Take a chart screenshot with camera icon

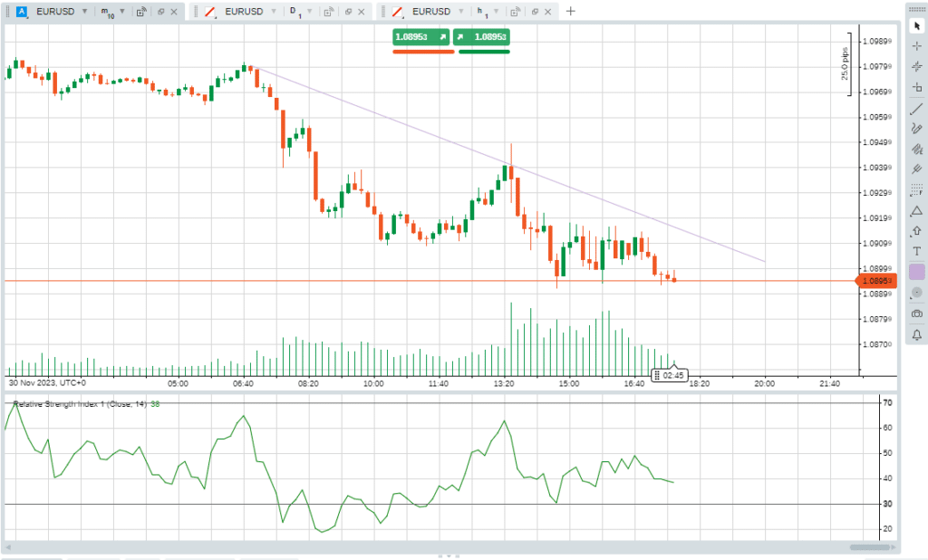point(917,314)
